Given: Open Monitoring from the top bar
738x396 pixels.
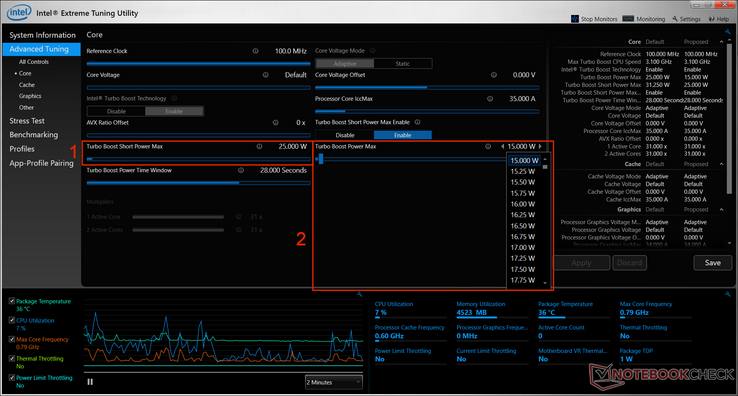Looking at the screenshot, I should point(643,19).
